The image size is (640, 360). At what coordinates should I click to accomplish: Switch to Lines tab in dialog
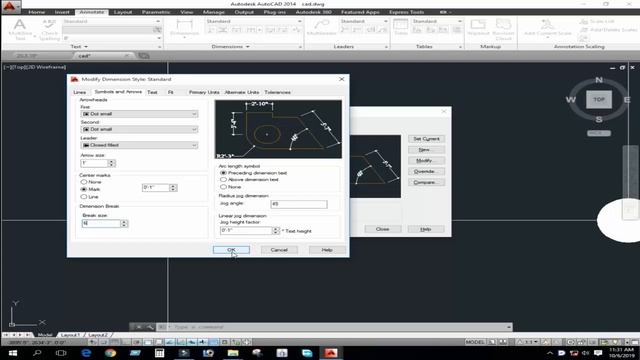coord(80,92)
